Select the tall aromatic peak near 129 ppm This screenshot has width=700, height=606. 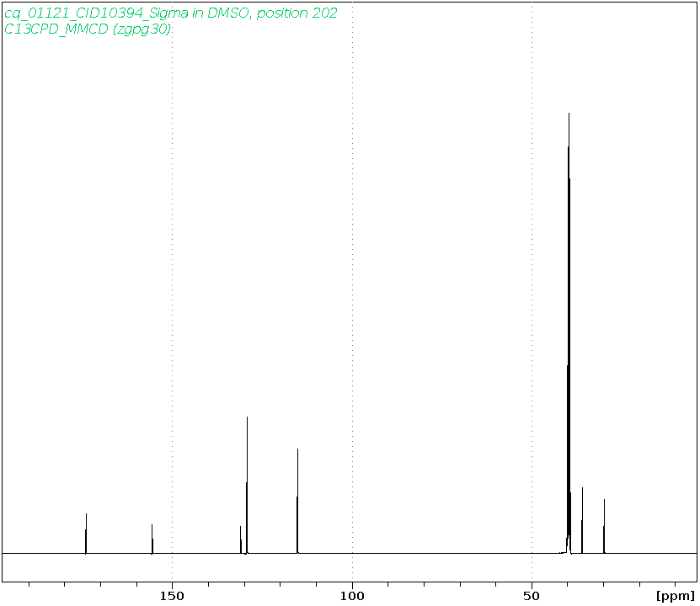tap(247, 485)
